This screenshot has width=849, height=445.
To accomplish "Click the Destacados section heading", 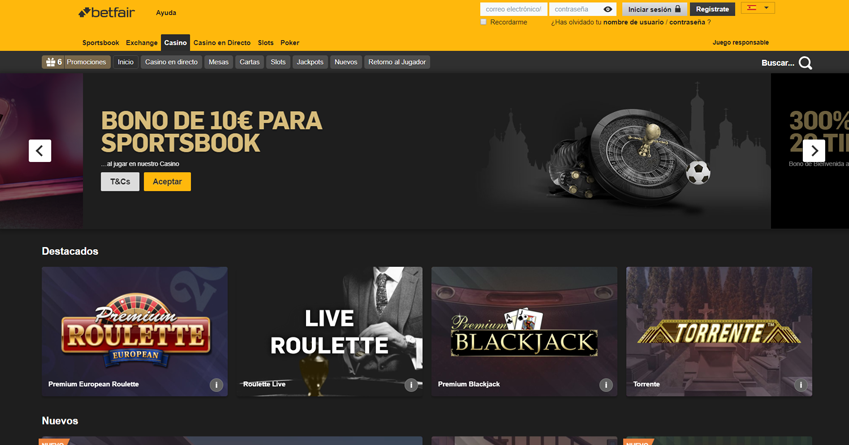I will (70, 251).
